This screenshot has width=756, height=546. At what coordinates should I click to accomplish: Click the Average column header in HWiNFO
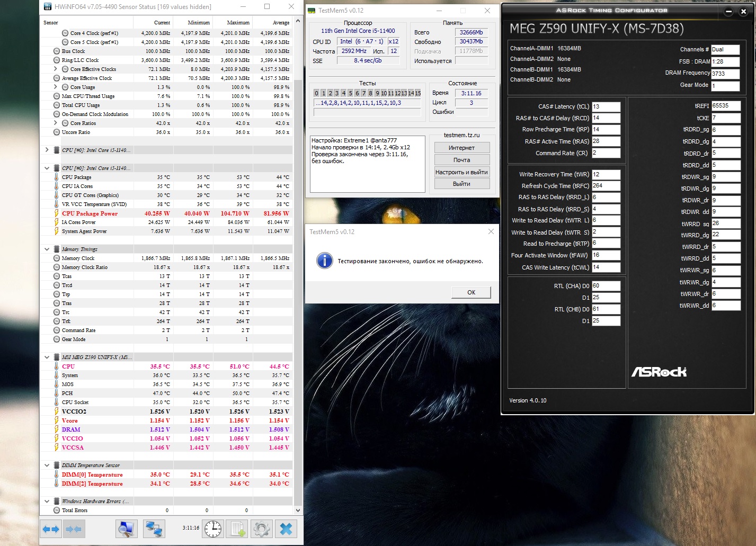pyautogui.click(x=281, y=23)
